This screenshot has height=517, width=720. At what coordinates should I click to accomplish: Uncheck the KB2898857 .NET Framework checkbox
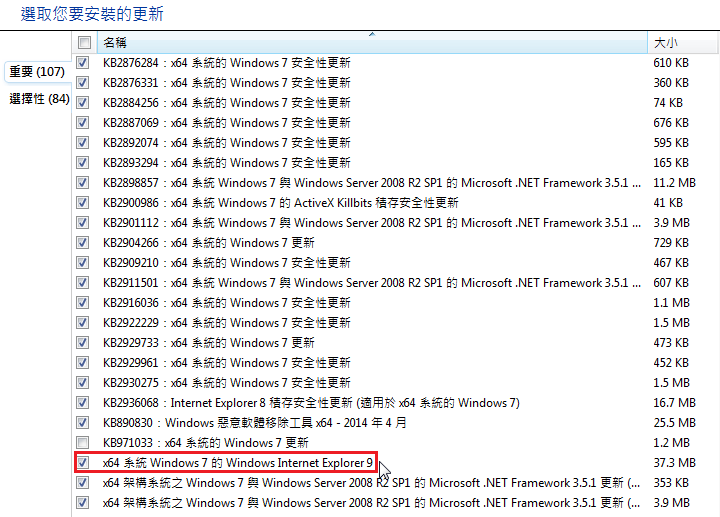pyautogui.click(x=83, y=183)
